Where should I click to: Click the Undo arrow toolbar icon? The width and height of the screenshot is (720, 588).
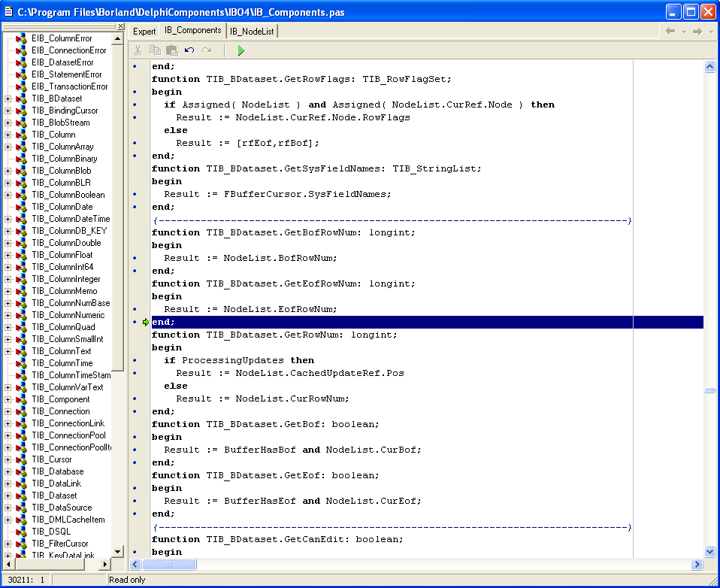point(189,50)
